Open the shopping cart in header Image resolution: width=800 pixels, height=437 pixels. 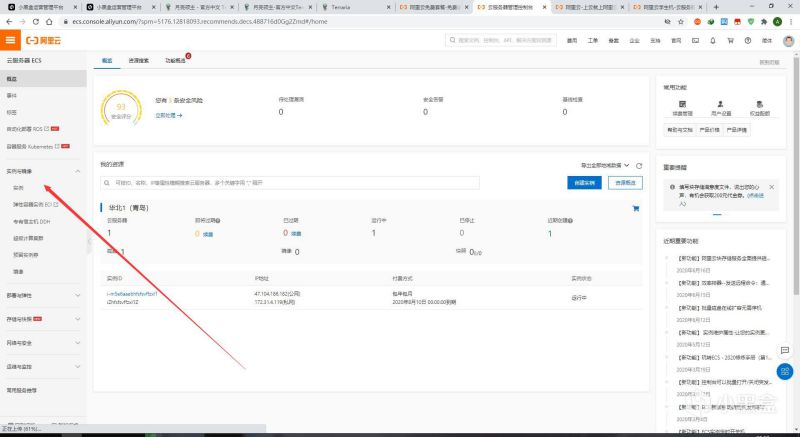pos(730,40)
